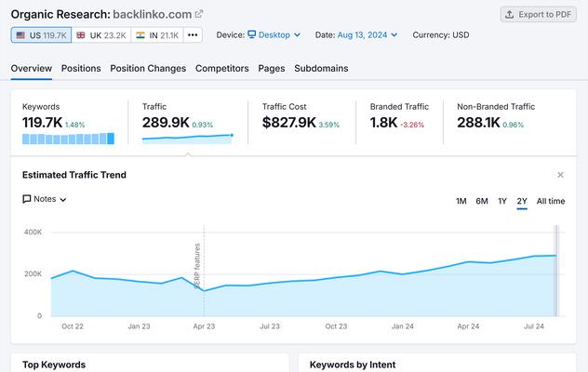Set chart range to 1M
Image resolution: width=588 pixels, height=372 pixels.
461,201
